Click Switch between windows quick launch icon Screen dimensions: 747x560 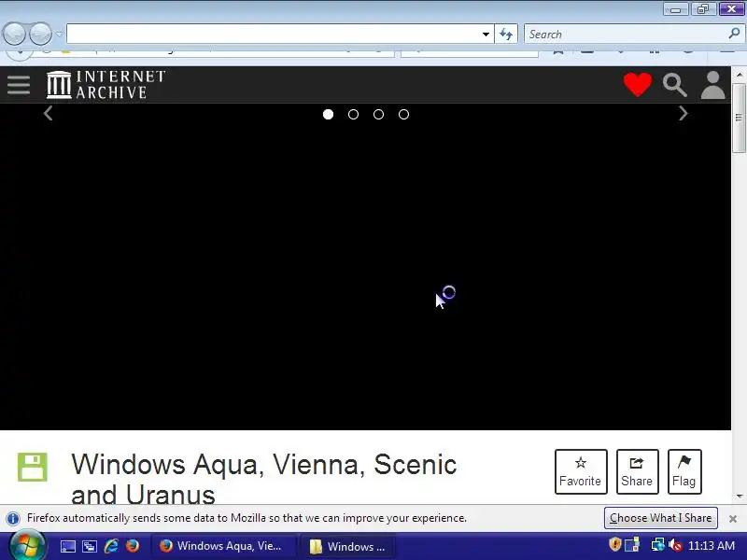90,546
